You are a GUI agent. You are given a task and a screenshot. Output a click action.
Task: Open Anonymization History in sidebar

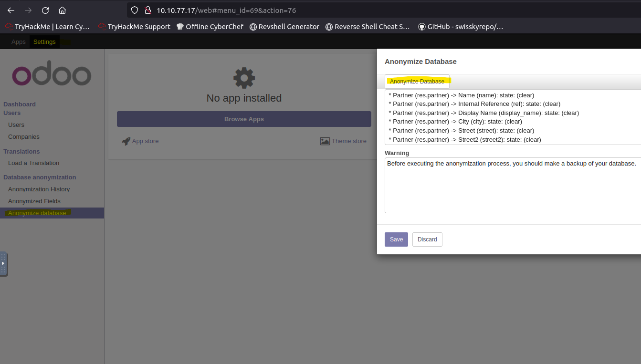(39, 189)
